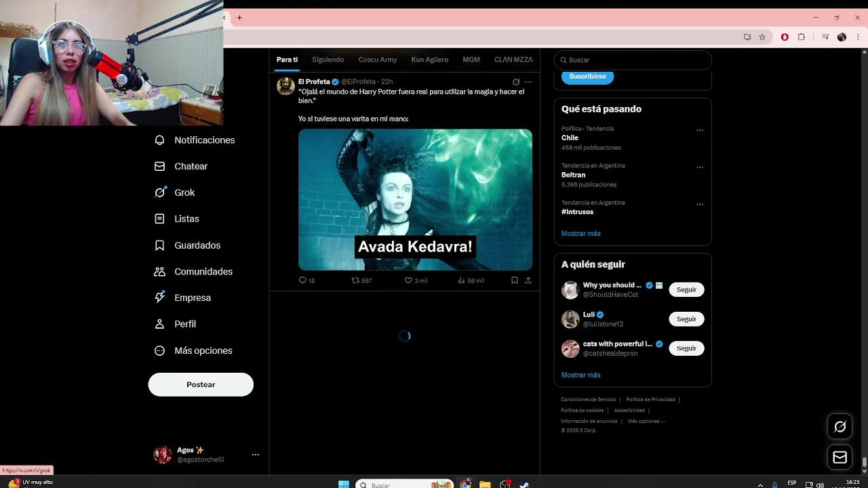Viewport: 868px width, 488px height.
Task: Open Política de cookies link
Action: pyautogui.click(x=583, y=410)
